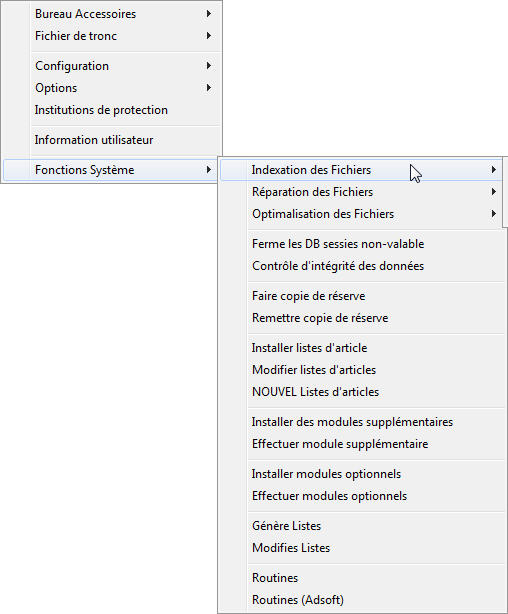This screenshot has width=508, height=614.
Task: Open the Bureau Accessoires submenu
Action: 112,14
